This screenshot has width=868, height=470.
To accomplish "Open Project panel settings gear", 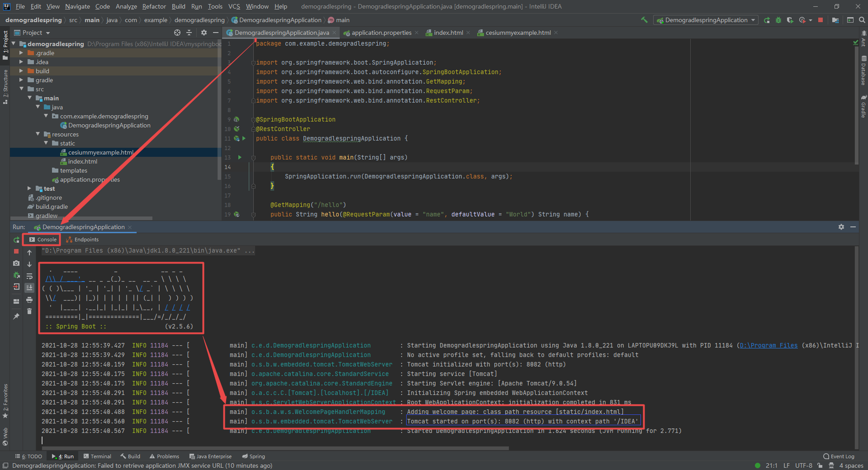I will click(x=204, y=33).
